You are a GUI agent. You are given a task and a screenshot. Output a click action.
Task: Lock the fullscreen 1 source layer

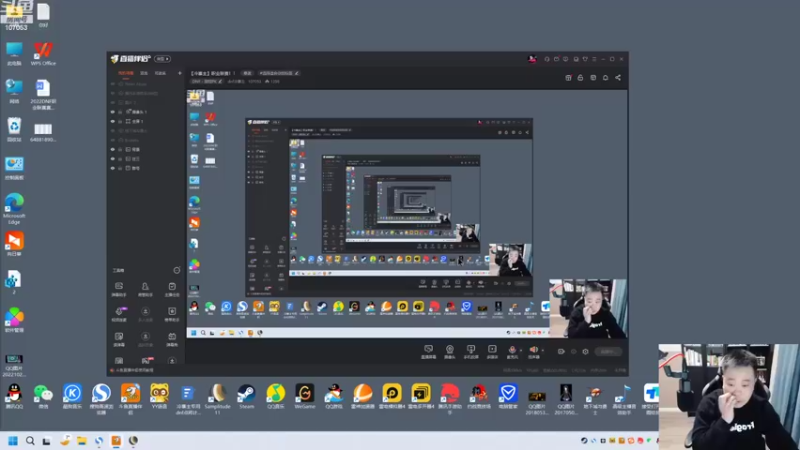click(120, 121)
